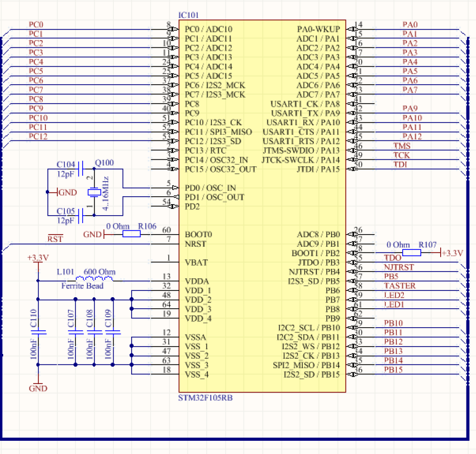Select the TDO net label
This screenshot has height=454, width=476.
pos(392,258)
